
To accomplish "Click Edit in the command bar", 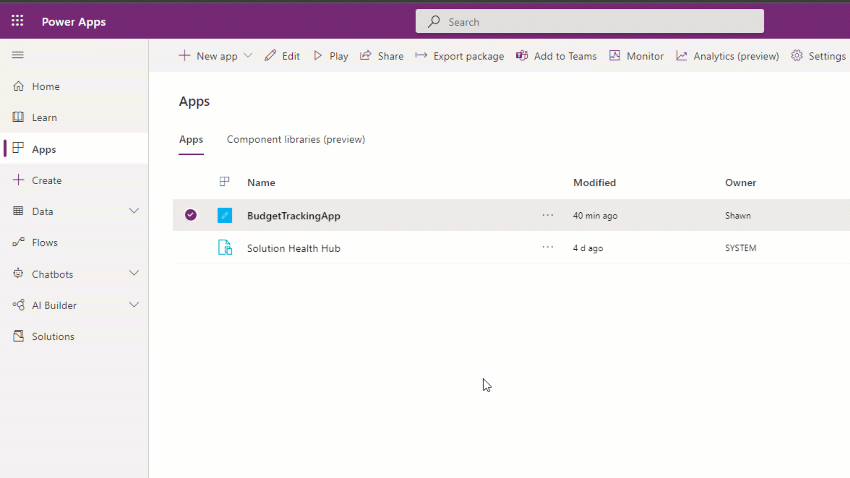I will [x=282, y=56].
